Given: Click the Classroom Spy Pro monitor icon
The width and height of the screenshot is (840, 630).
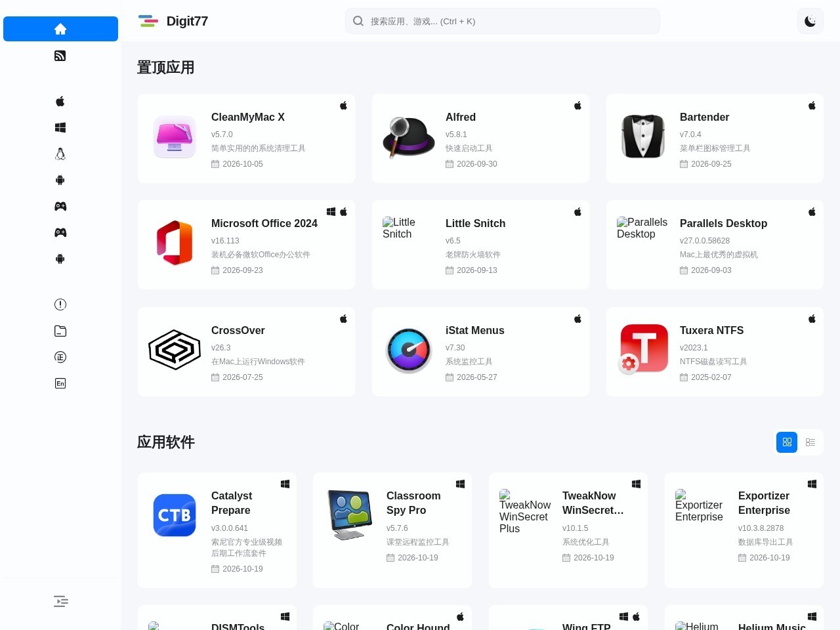Looking at the screenshot, I should (x=350, y=515).
